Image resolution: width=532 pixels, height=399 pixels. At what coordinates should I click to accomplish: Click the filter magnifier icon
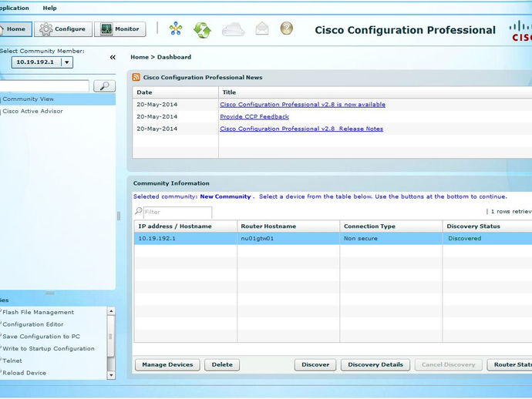pyautogui.click(x=139, y=211)
